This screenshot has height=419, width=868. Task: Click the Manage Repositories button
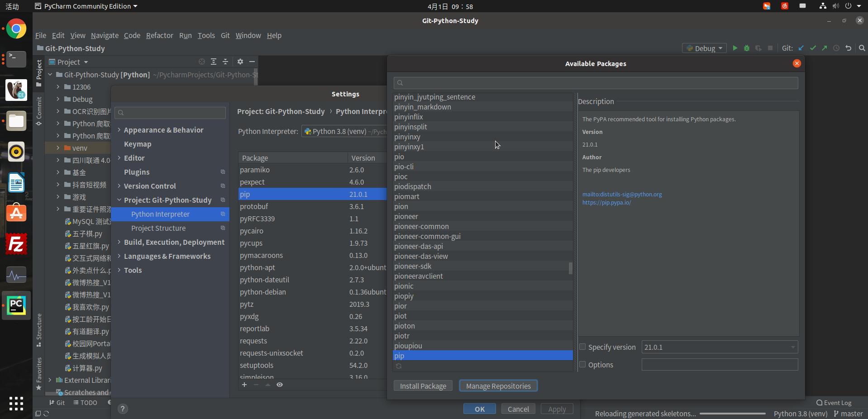[498, 386]
